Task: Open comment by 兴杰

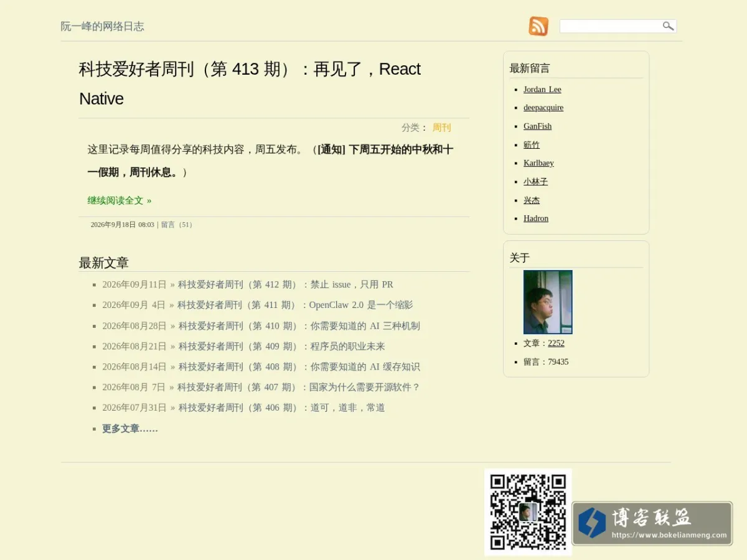Action: (x=532, y=200)
